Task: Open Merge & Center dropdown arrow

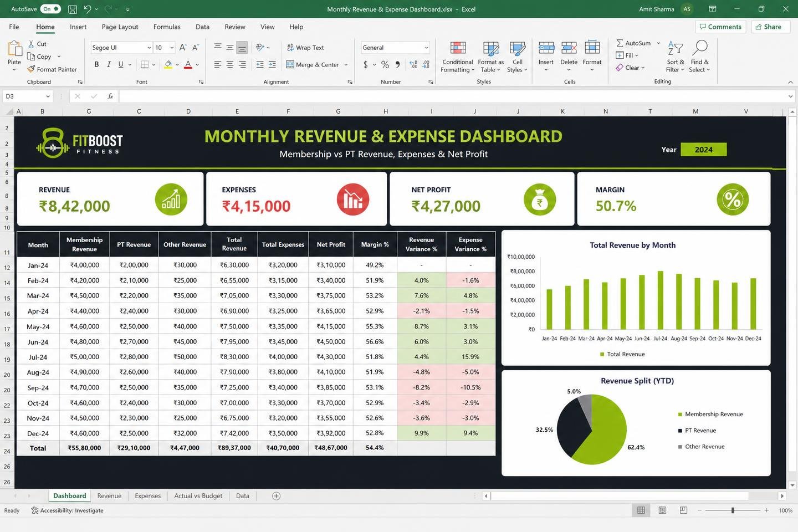Action: pyautogui.click(x=346, y=65)
